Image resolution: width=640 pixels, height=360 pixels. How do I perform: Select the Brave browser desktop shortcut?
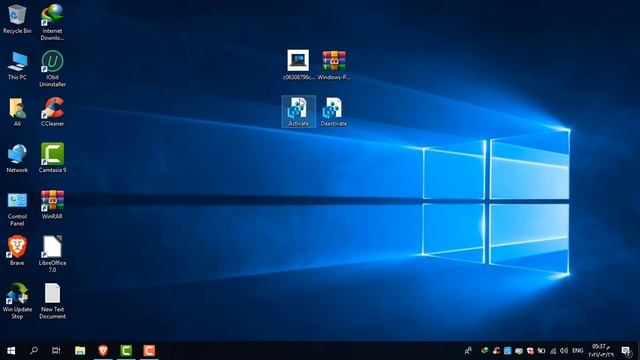click(17, 251)
